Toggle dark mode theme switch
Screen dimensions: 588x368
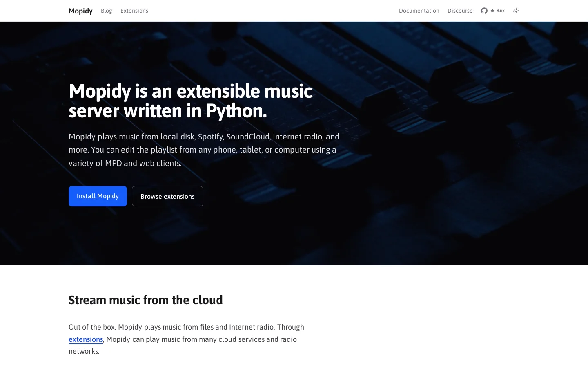[516, 11]
